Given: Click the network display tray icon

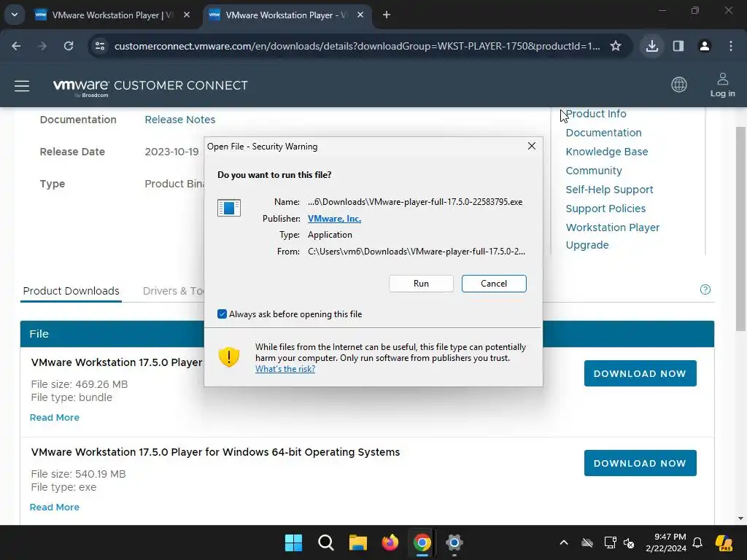Looking at the screenshot, I should click(x=609, y=542).
